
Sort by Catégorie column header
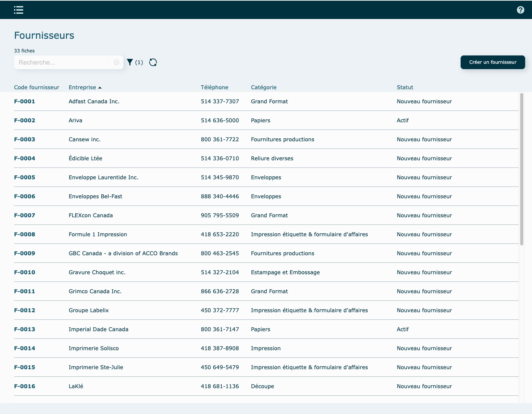coord(264,87)
